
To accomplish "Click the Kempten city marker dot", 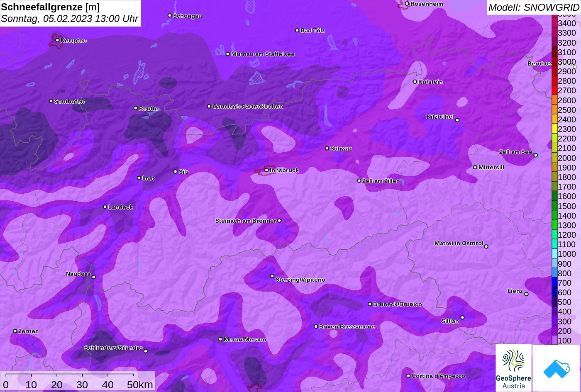I will pyautogui.click(x=57, y=40).
